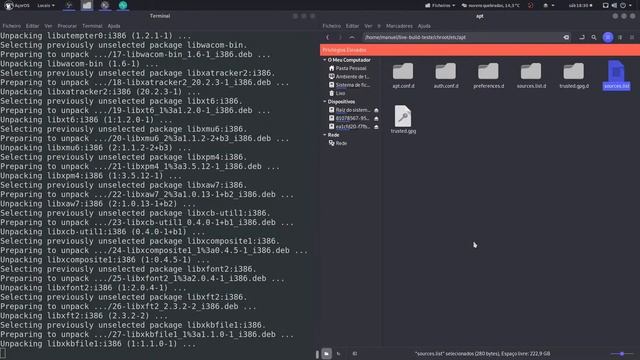Open Ficheiro menu in the file manager
The width and height of the screenshot is (640, 360).
tap(331, 26)
